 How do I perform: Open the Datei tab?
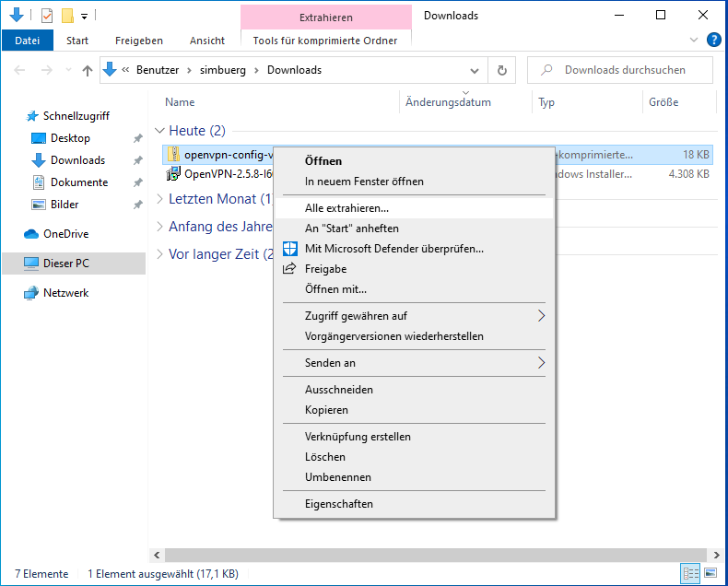(x=28, y=41)
